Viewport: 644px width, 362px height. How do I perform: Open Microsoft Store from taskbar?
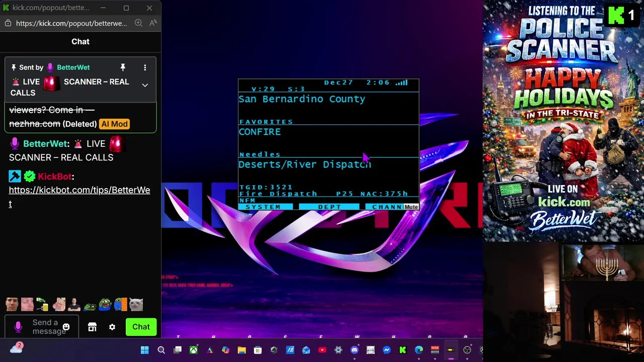[258, 350]
